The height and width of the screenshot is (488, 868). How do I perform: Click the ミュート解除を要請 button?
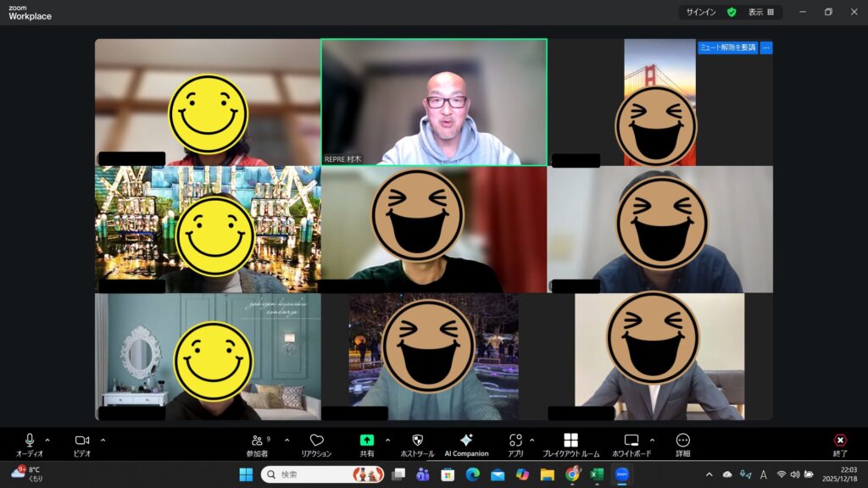pyautogui.click(x=727, y=47)
